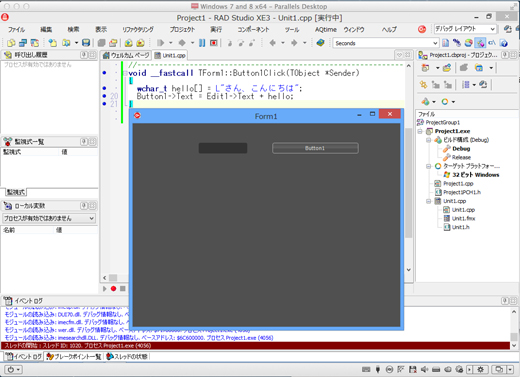
Task: Click the highlighted AQtime tool icon
Action: [x=480, y=43]
